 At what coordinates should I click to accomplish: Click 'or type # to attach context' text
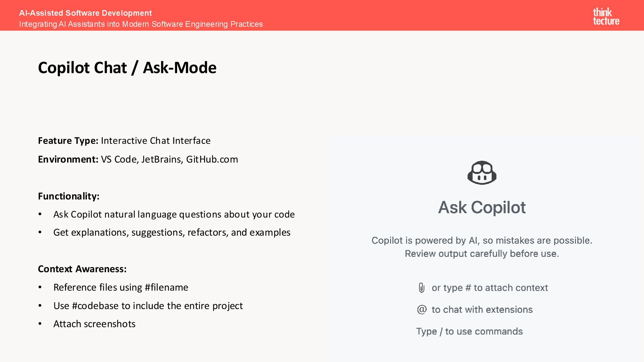(490, 288)
